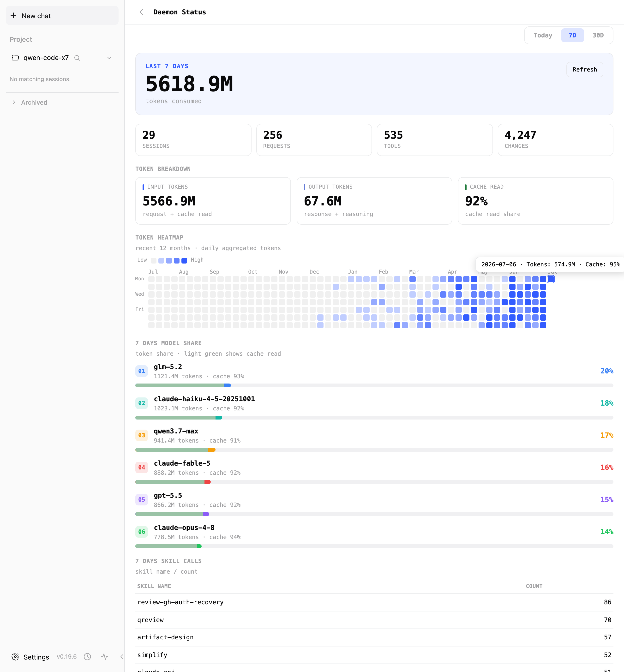Click the plus icon beside New chat

coord(13,16)
